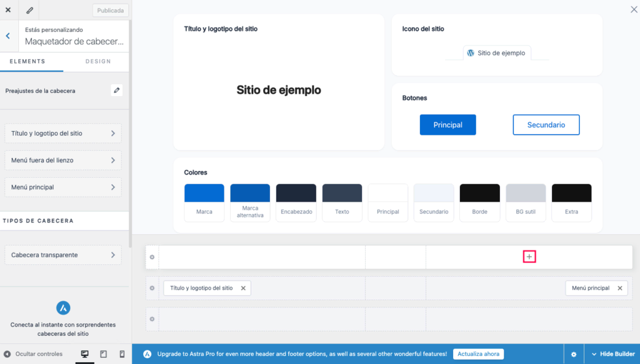
Task: Close the style guide panel with the X
Action: pos(634,9)
